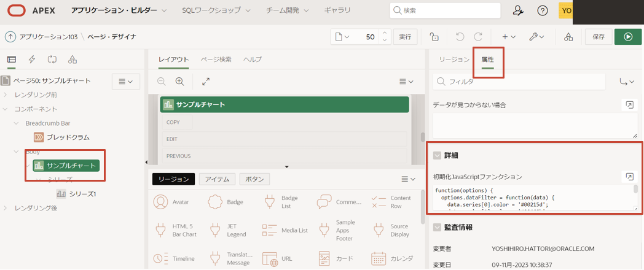
Task: Zoom out the layout view
Action: pyautogui.click(x=162, y=81)
